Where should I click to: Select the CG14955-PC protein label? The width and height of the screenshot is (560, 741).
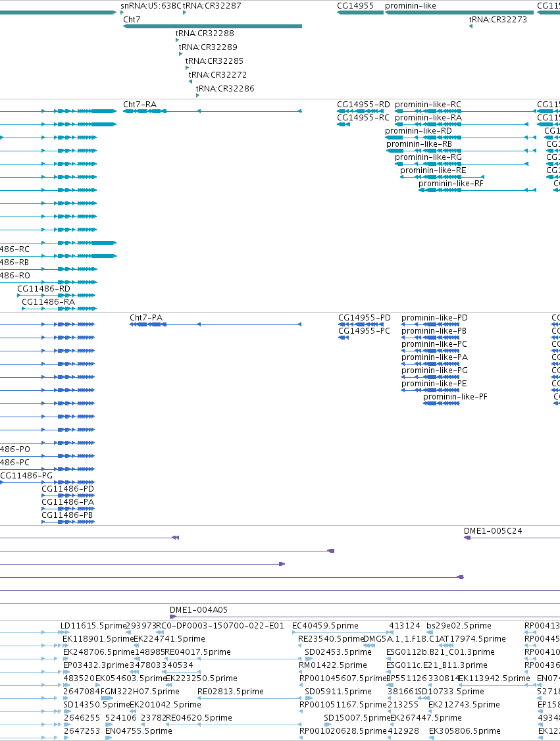(x=365, y=331)
